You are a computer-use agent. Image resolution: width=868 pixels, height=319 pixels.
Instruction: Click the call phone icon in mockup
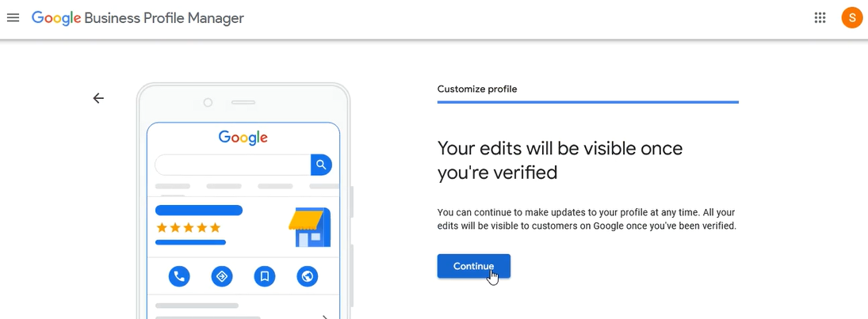tap(179, 276)
